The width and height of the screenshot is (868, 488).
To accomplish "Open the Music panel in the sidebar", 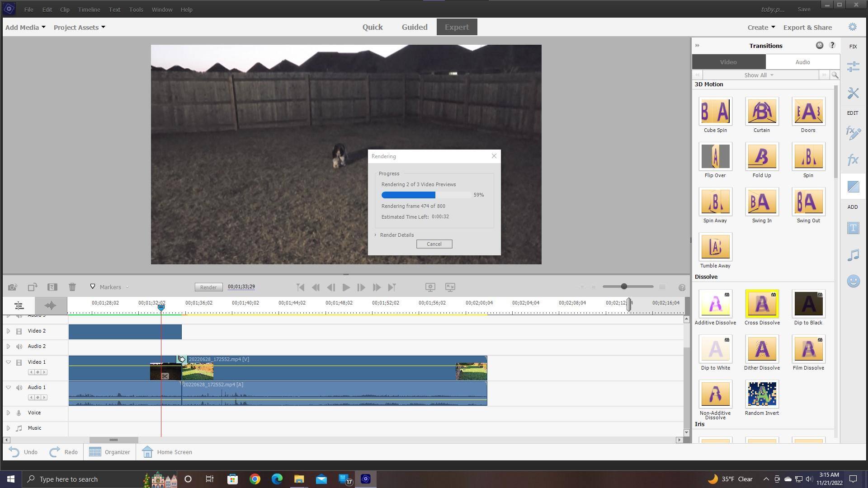I will pos(853,255).
